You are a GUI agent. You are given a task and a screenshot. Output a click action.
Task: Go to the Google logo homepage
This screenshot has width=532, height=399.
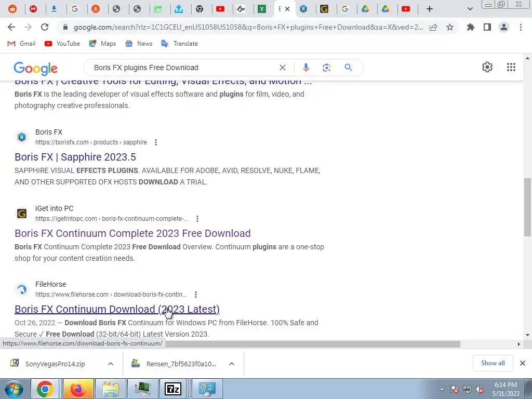point(36,69)
